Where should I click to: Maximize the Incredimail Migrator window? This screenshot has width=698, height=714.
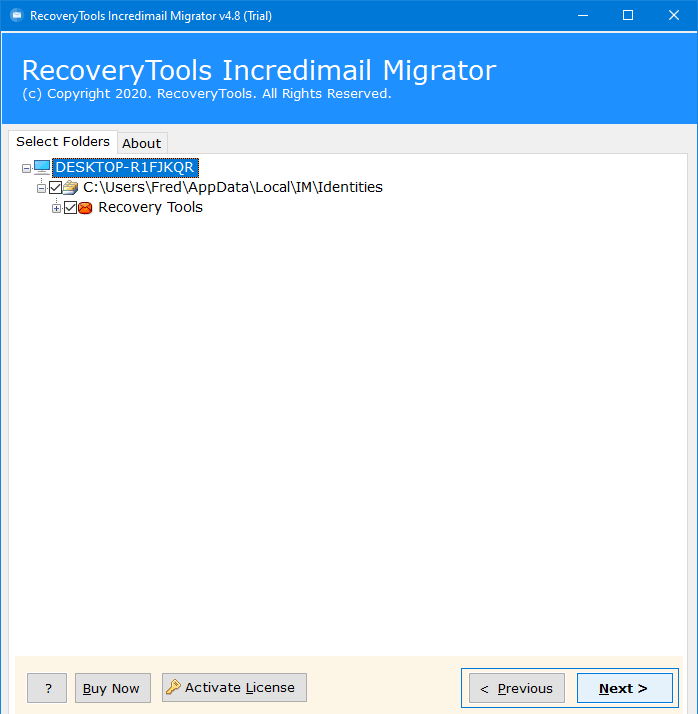pos(628,15)
